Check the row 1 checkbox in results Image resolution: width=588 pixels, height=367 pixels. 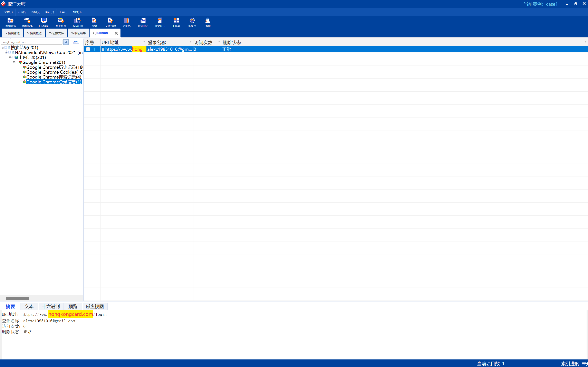88,49
